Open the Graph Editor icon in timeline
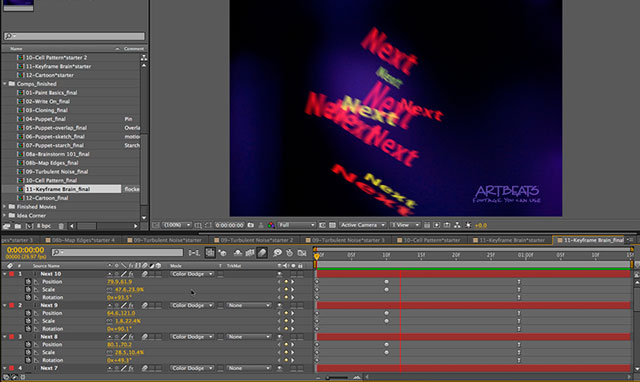Screen dimensions: 640x382 pyautogui.click(x=302, y=253)
